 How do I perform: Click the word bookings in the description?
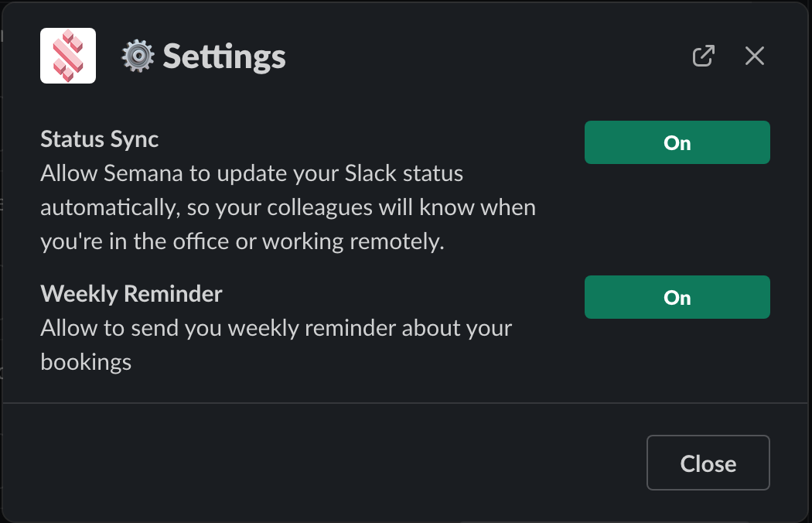click(86, 362)
